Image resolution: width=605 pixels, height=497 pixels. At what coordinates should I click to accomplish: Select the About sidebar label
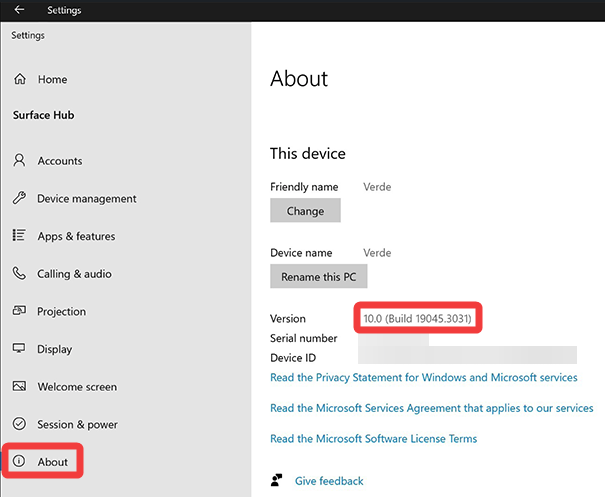[x=53, y=462]
